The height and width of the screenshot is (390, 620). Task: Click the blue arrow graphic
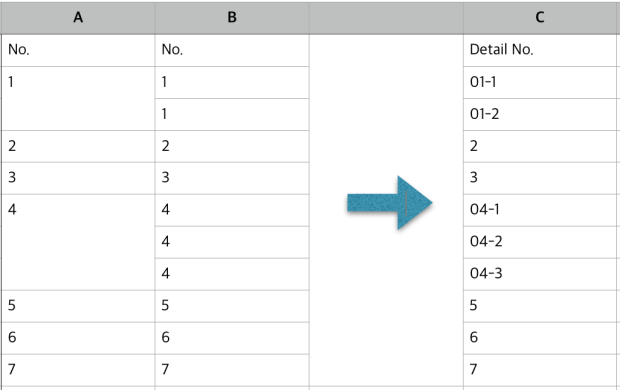coord(389,203)
